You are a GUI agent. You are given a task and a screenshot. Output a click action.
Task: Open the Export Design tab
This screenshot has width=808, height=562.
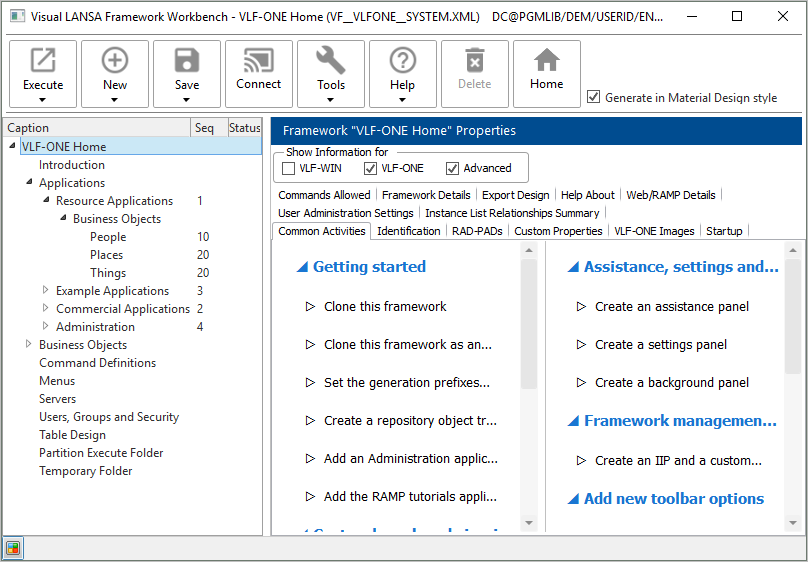tap(516, 195)
